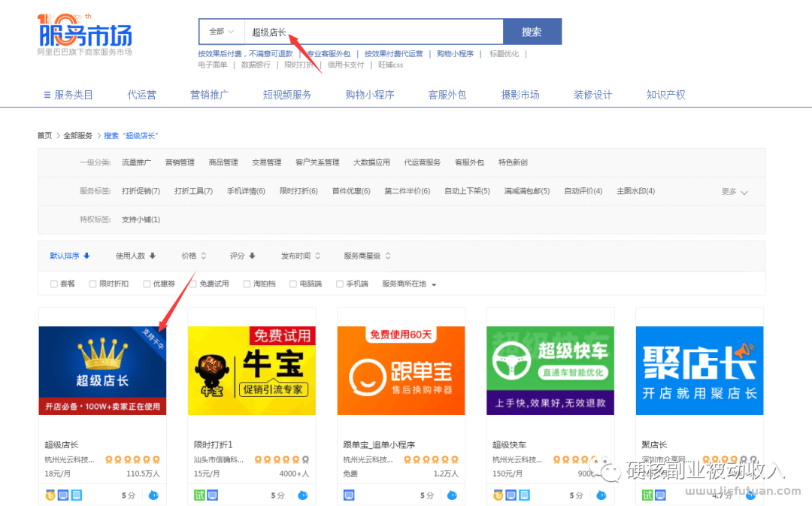Click the star rating of 跟单宝_追单小程序

pyautogui.click(x=431, y=459)
